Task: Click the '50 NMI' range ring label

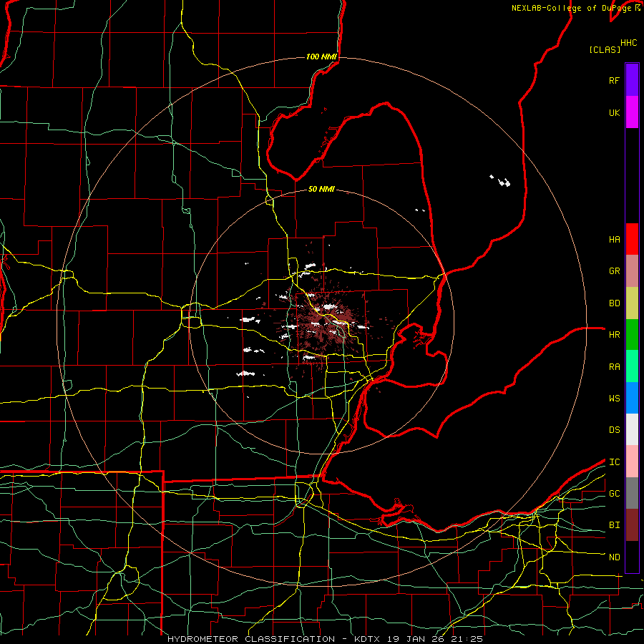Action: click(321, 189)
